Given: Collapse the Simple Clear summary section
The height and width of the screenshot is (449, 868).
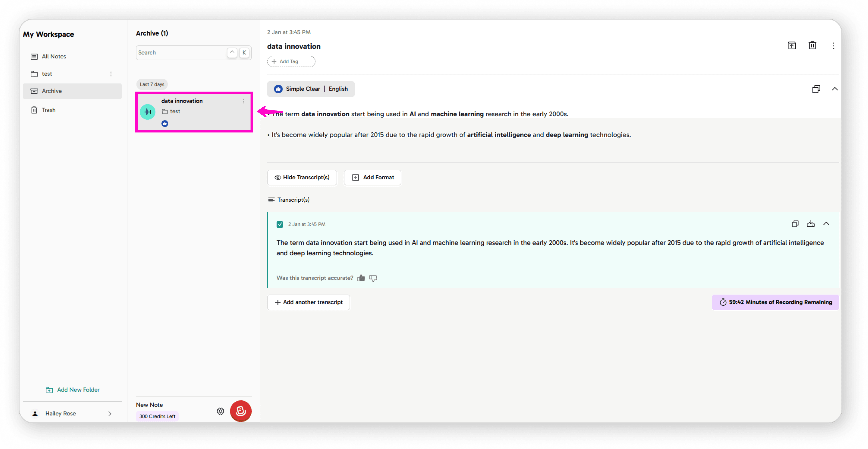Looking at the screenshot, I should (x=834, y=89).
